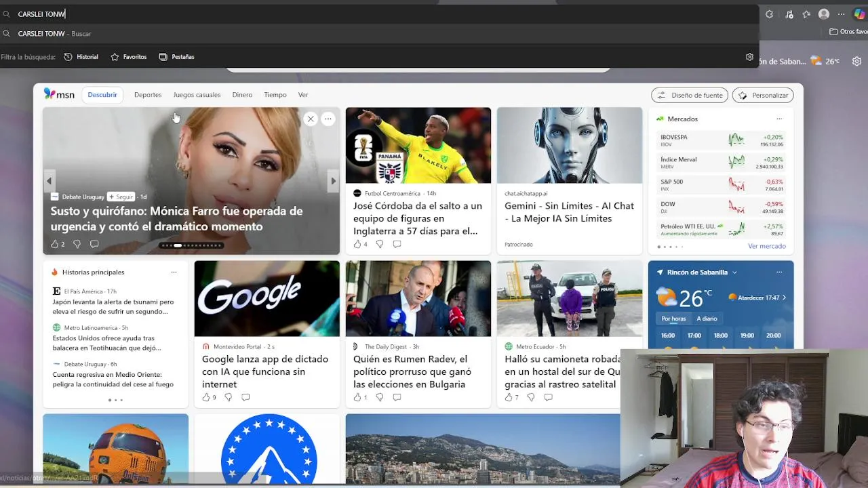Open the DOW market row
This screenshot has height=488, width=868.
click(722, 207)
